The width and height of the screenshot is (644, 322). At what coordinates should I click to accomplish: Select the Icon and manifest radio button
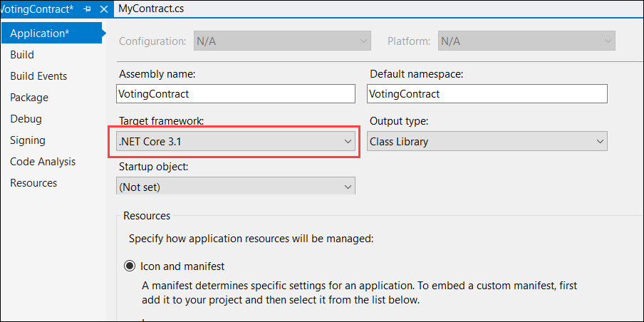click(130, 266)
